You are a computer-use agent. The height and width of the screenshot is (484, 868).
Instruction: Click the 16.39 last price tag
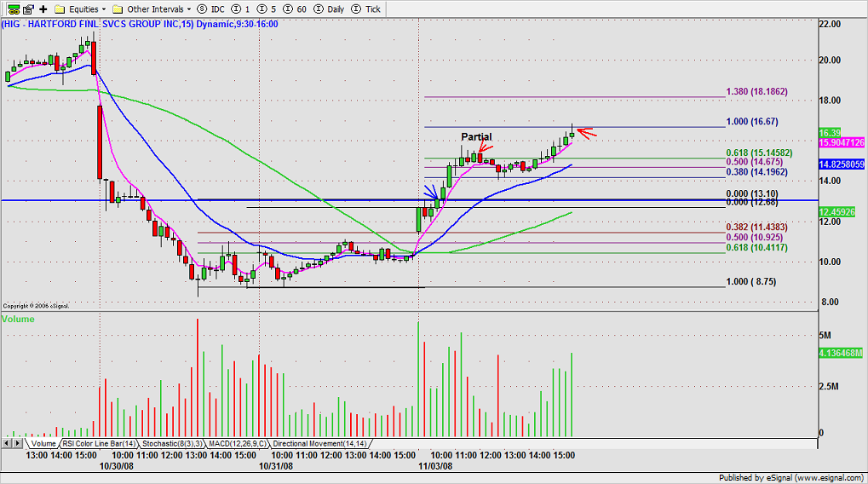(x=830, y=133)
